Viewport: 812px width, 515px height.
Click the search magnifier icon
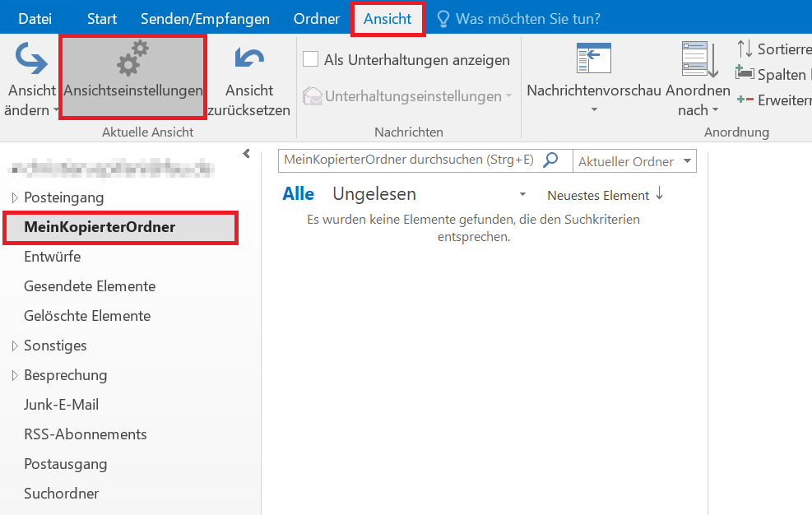tap(551, 160)
